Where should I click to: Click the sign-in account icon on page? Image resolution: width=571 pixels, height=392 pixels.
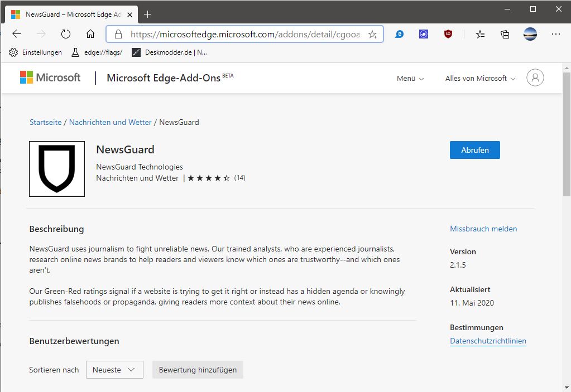pos(535,78)
